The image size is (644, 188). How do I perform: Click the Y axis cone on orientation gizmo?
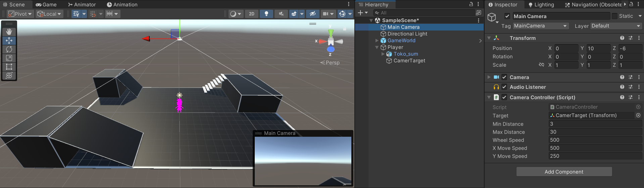click(331, 33)
